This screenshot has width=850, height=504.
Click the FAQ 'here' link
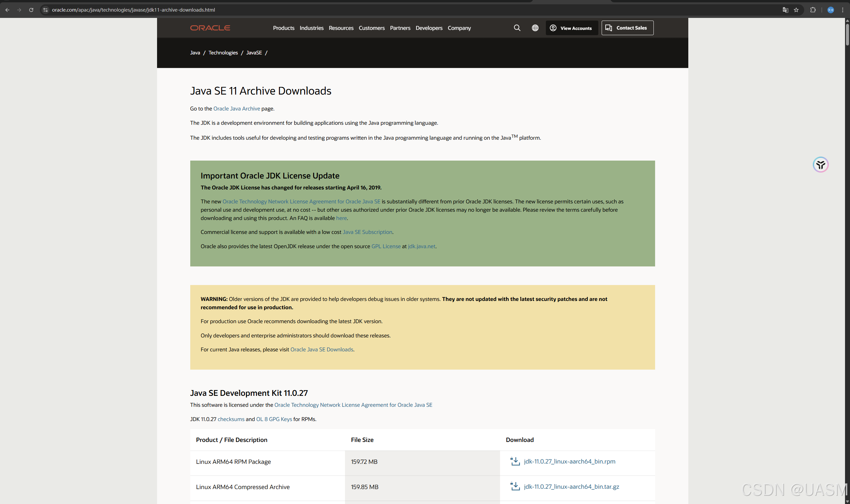(341, 218)
